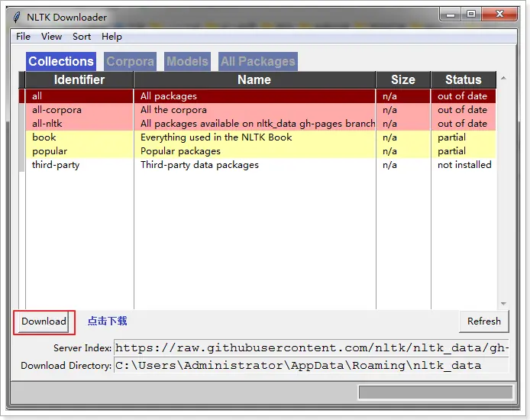Click the Identifier column header
530x420 pixels.
[x=79, y=79]
